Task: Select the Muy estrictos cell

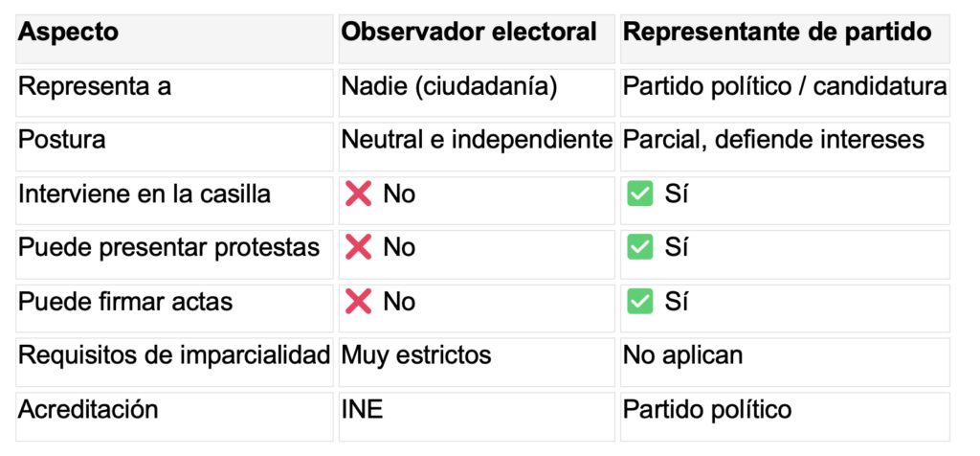Action: coord(416,356)
